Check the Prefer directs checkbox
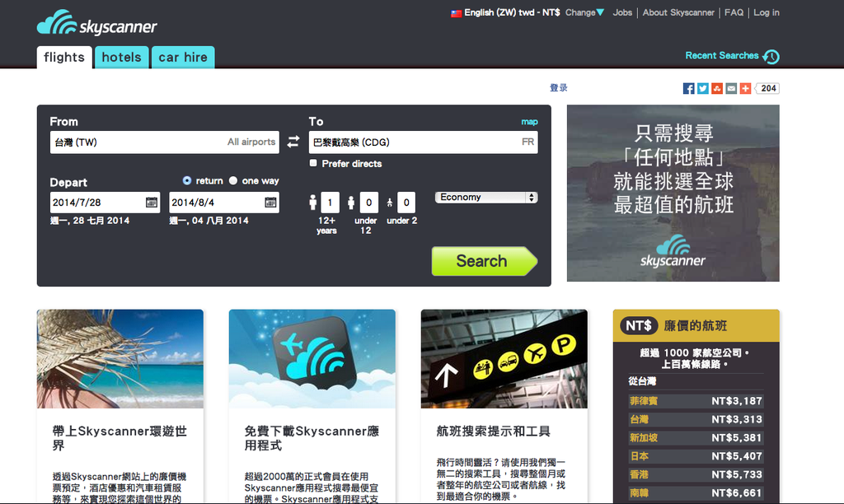The width and height of the screenshot is (844, 504). 313,163
